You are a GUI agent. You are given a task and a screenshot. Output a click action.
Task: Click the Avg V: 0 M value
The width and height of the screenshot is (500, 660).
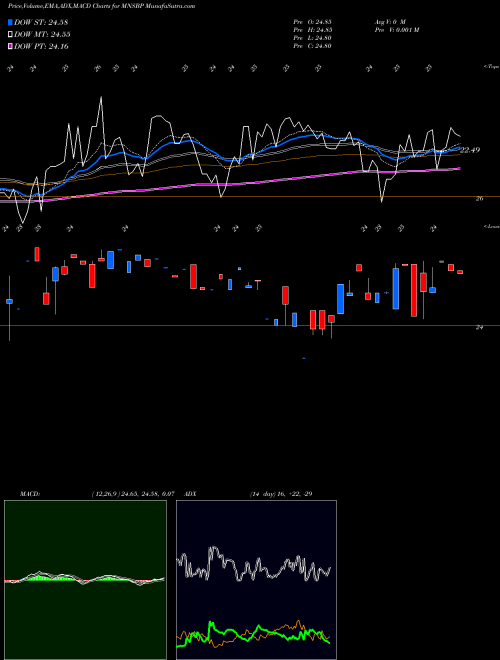[390, 22]
